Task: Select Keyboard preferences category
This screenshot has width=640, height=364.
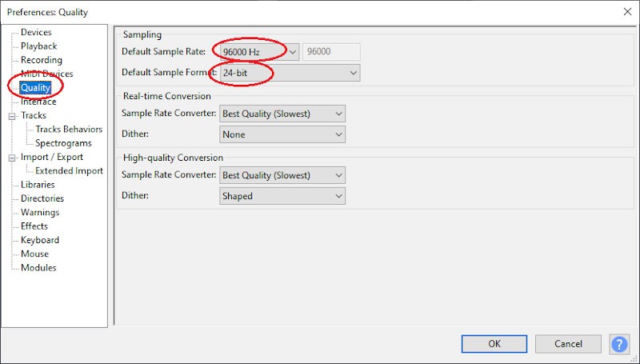Action: click(x=40, y=240)
